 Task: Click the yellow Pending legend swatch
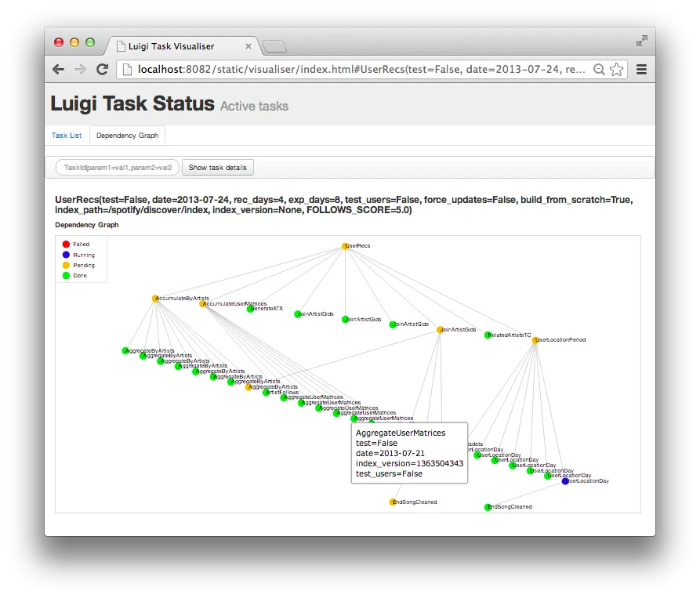pyautogui.click(x=66, y=265)
